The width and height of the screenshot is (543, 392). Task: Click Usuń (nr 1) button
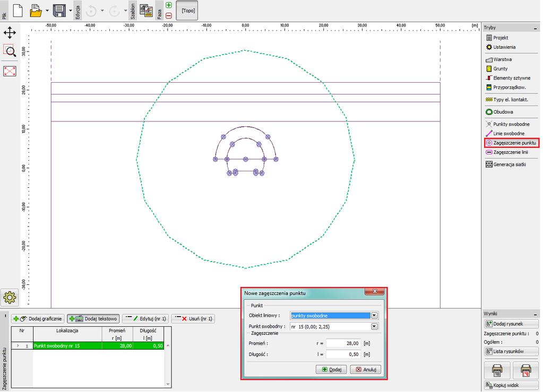pyautogui.click(x=193, y=319)
